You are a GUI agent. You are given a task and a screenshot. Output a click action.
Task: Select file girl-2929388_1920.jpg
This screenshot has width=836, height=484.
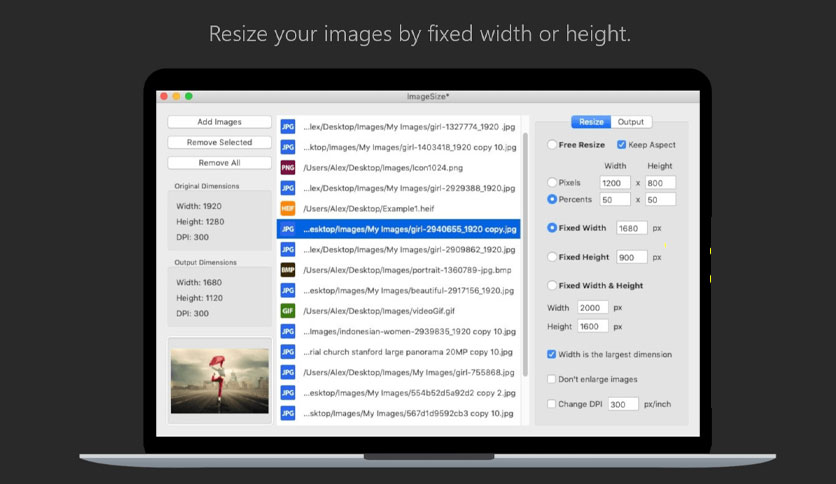(398, 188)
